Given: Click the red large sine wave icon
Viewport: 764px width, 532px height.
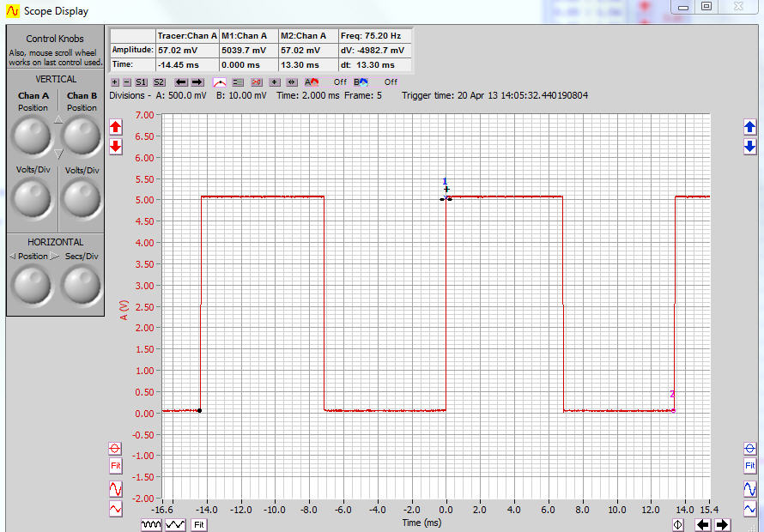Looking at the screenshot, I should (116, 488).
